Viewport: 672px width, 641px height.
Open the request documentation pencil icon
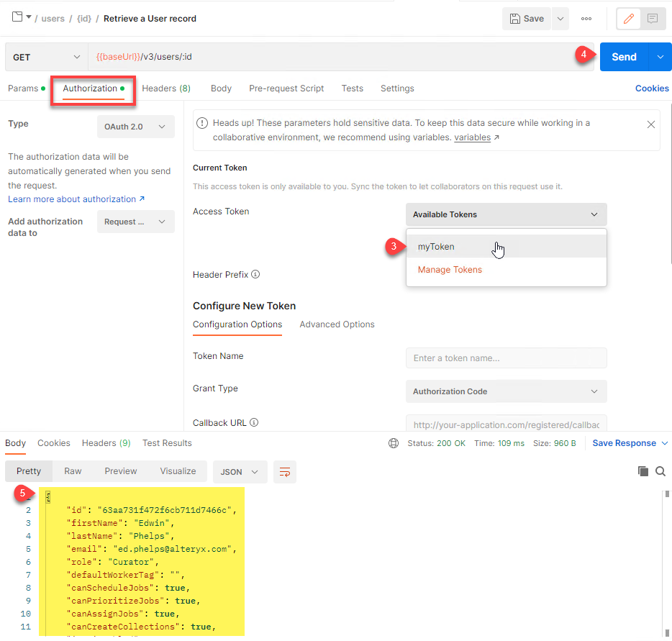point(629,19)
